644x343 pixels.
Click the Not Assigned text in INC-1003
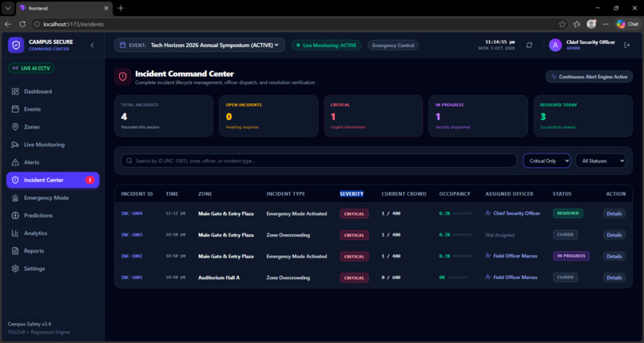(499, 235)
